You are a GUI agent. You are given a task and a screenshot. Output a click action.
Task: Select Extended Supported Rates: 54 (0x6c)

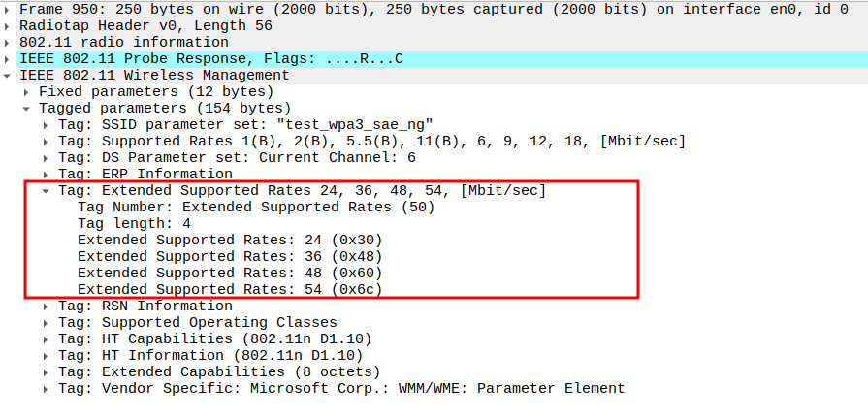[x=231, y=290]
